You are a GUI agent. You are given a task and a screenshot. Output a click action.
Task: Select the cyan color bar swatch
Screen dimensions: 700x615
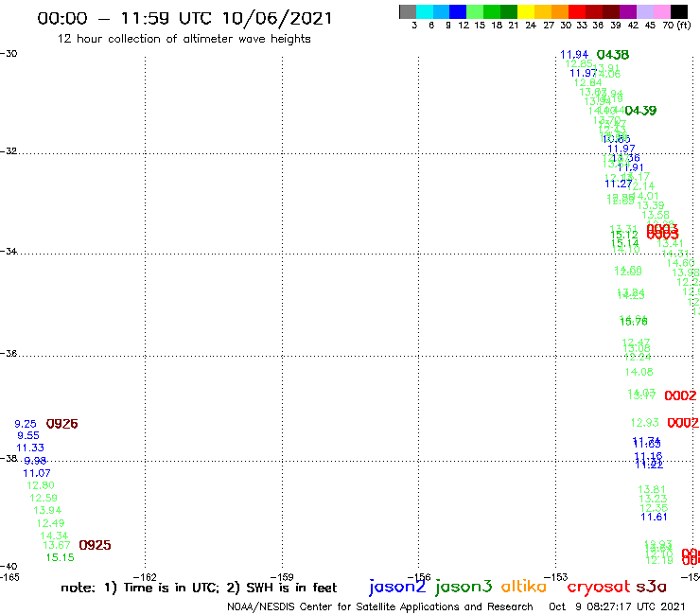pos(425,11)
